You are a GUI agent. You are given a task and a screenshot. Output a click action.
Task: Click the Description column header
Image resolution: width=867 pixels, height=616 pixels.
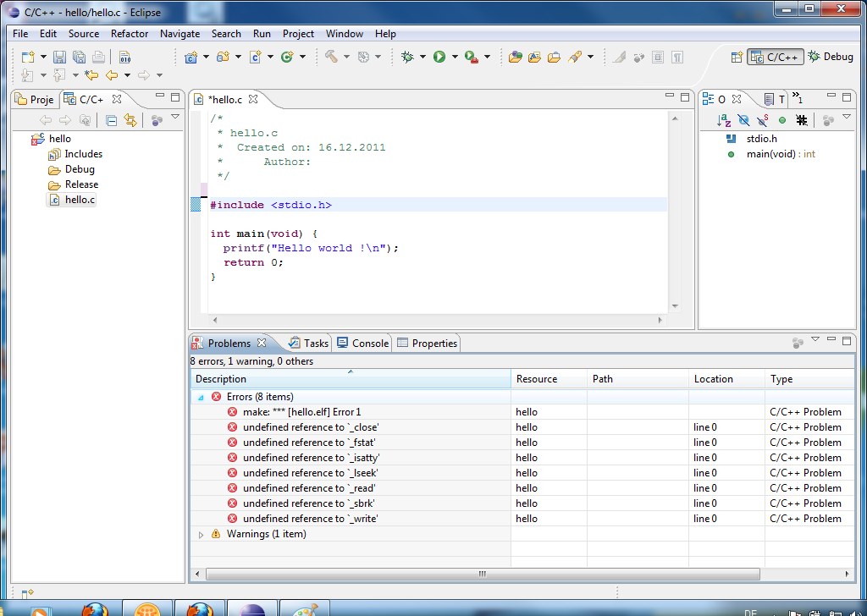221,379
